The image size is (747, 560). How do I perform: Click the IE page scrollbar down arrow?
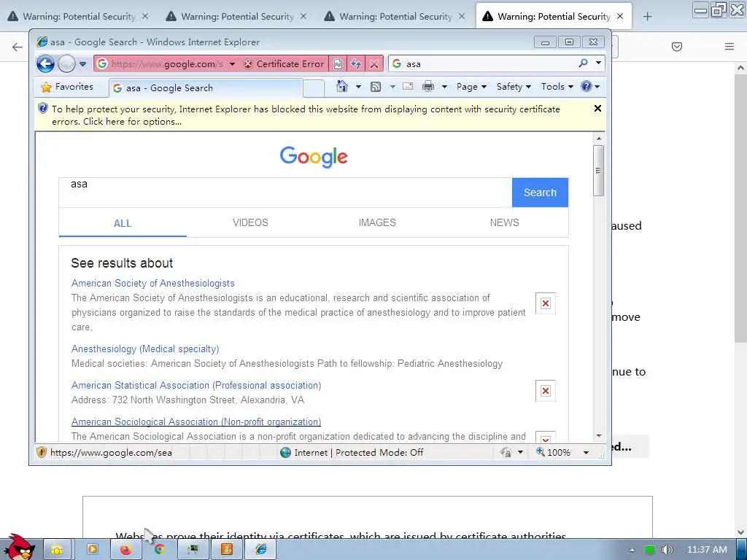(x=599, y=436)
